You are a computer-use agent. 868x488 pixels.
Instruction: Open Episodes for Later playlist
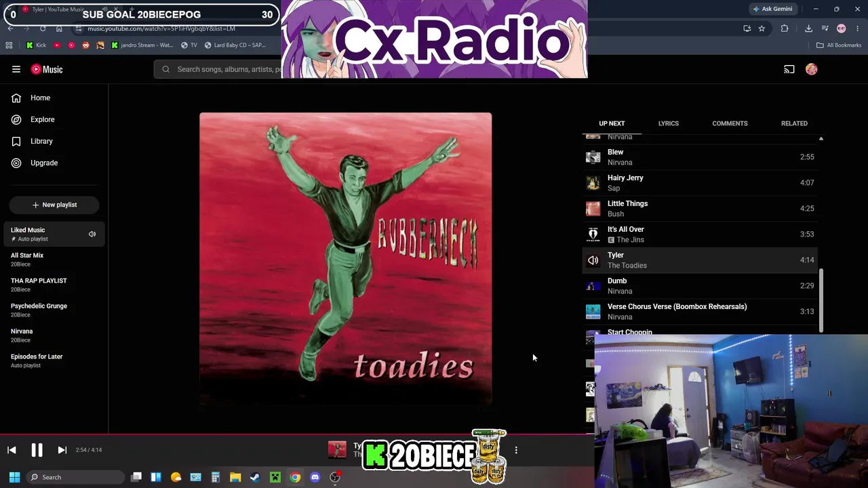(54, 361)
